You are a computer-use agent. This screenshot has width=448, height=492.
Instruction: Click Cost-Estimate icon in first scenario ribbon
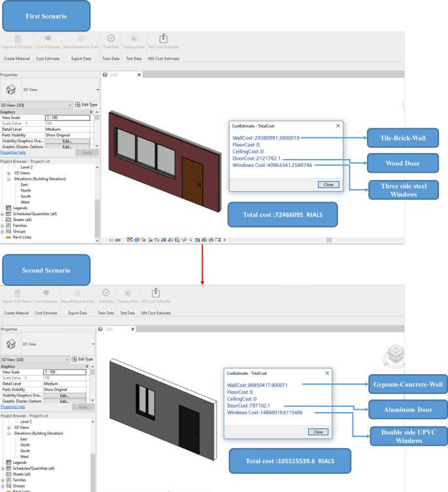(x=48, y=39)
